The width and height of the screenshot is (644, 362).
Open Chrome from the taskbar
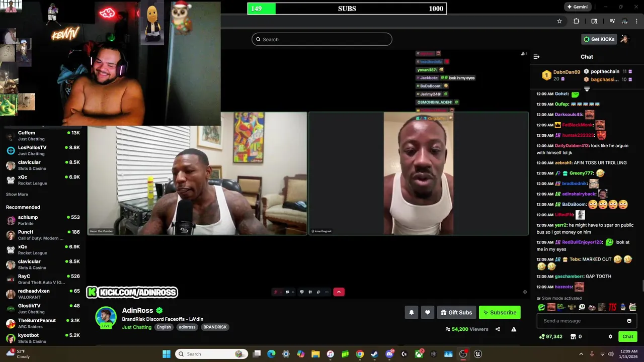click(360, 354)
